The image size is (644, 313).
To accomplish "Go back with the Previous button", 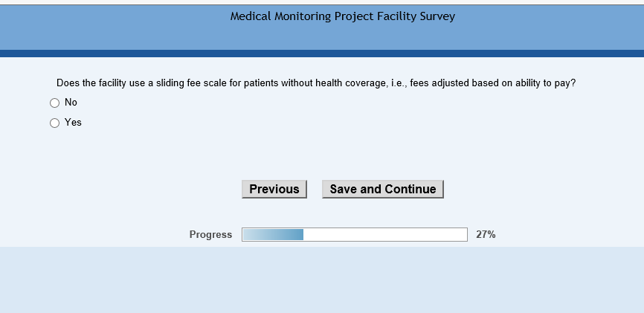I will tap(274, 190).
